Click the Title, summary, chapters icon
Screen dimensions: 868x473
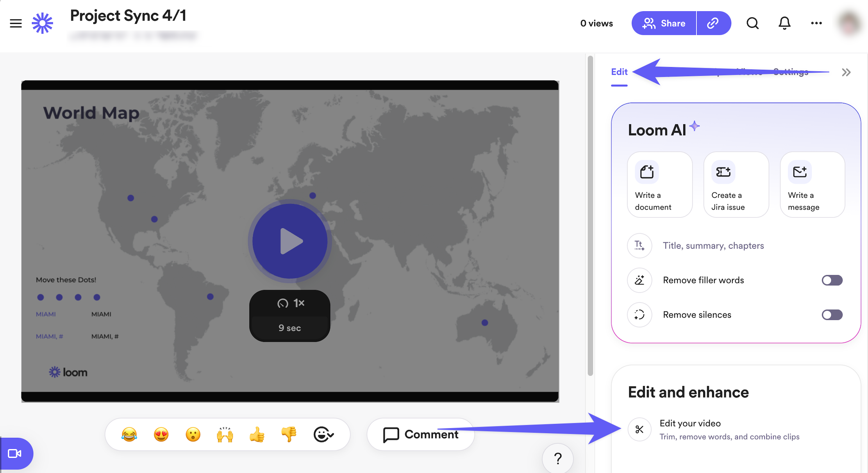click(639, 245)
